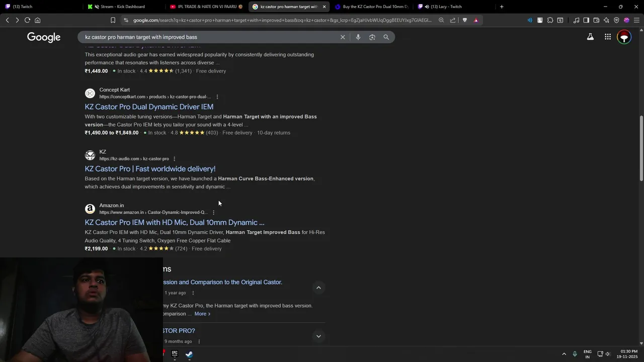Close the kz castor pro search tab
This screenshot has height=362, width=644.
324,7
